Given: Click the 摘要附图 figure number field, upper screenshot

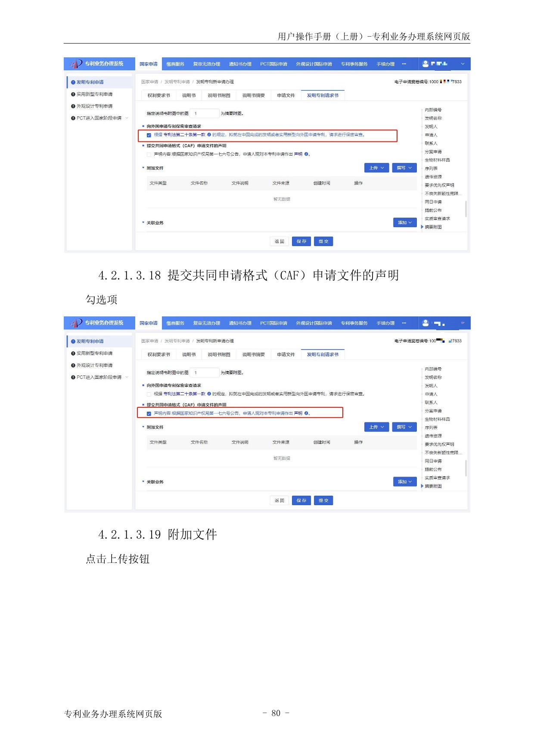Looking at the screenshot, I should (204, 114).
